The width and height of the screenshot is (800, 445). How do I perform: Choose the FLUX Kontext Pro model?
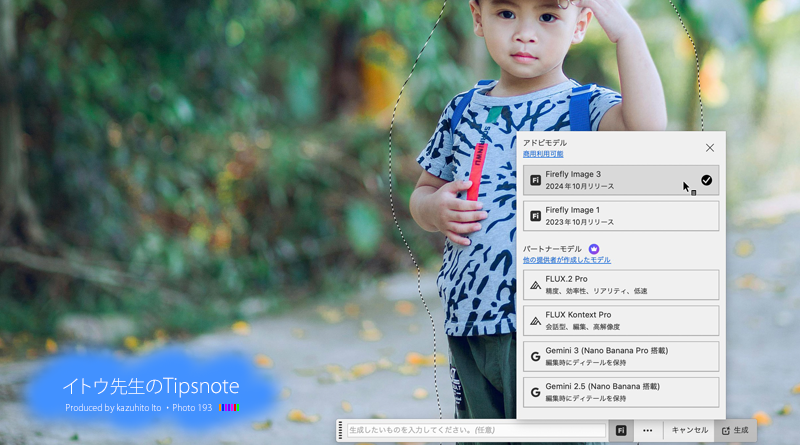[620, 321]
